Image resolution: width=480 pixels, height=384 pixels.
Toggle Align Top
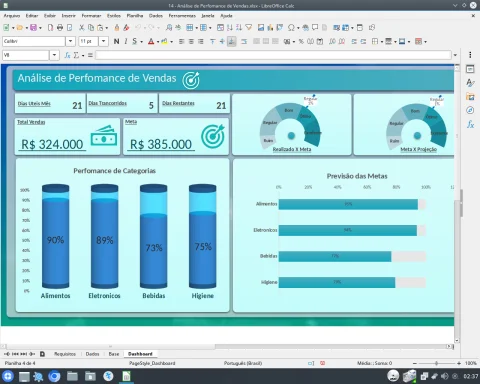[x=213, y=41]
